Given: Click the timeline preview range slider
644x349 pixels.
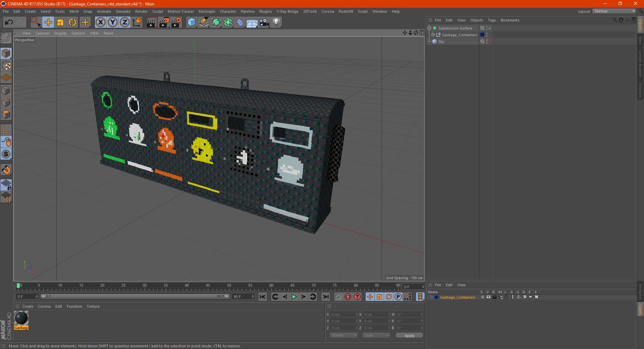Looking at the screenshot, I should [135, 297].
